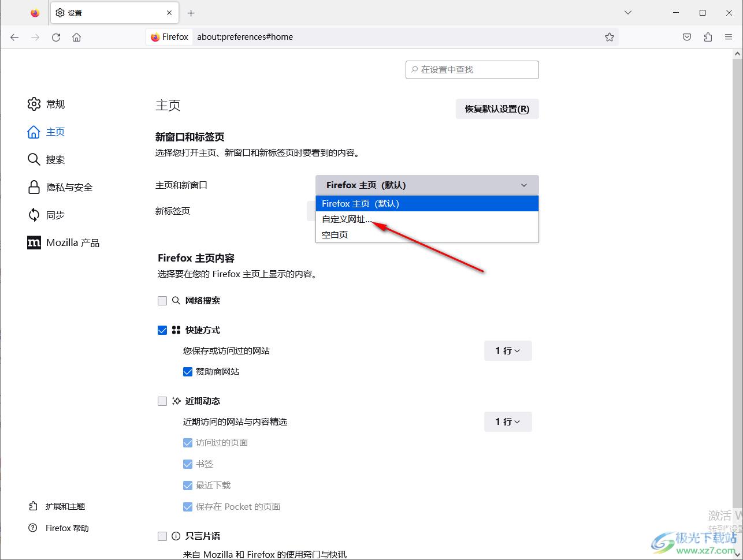The image size is (743, 560).
Task: Open the 主页和新窗口 dropdown
Action: point(427,185)
